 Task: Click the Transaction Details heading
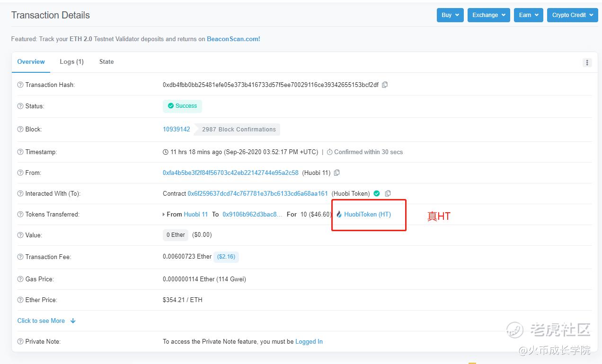[x=51, y=15]
